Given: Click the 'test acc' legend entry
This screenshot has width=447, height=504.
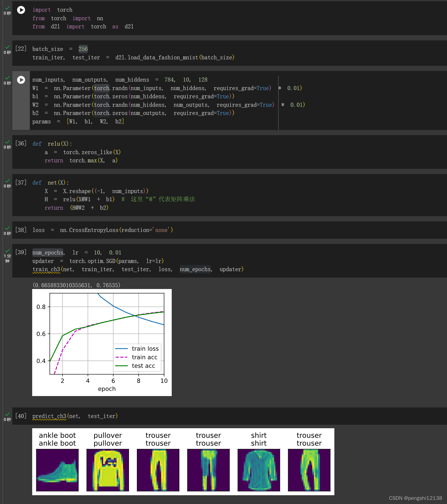Looking at the screenshot, I should tap(135, 366).
